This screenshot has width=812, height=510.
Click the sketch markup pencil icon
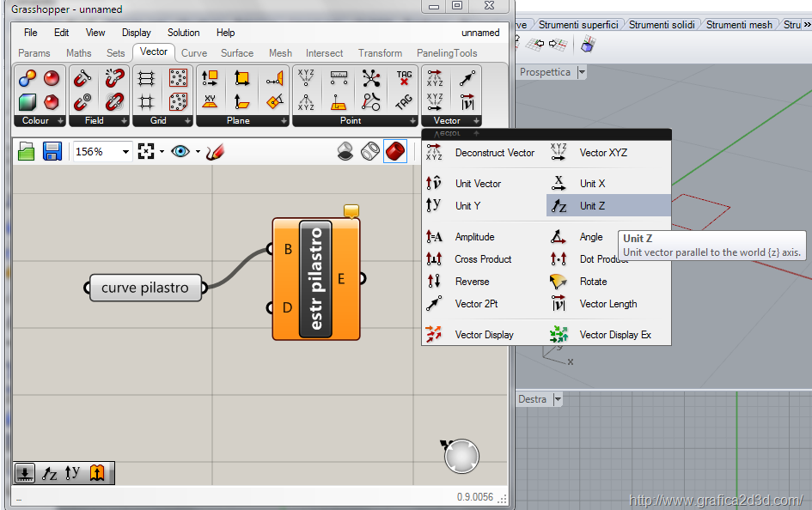point(216,152)
